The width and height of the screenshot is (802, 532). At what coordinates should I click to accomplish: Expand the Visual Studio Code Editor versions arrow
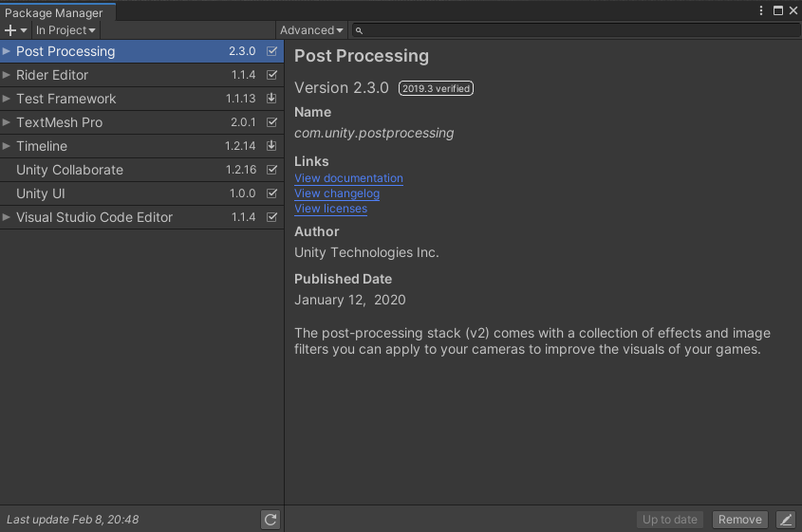6,217
